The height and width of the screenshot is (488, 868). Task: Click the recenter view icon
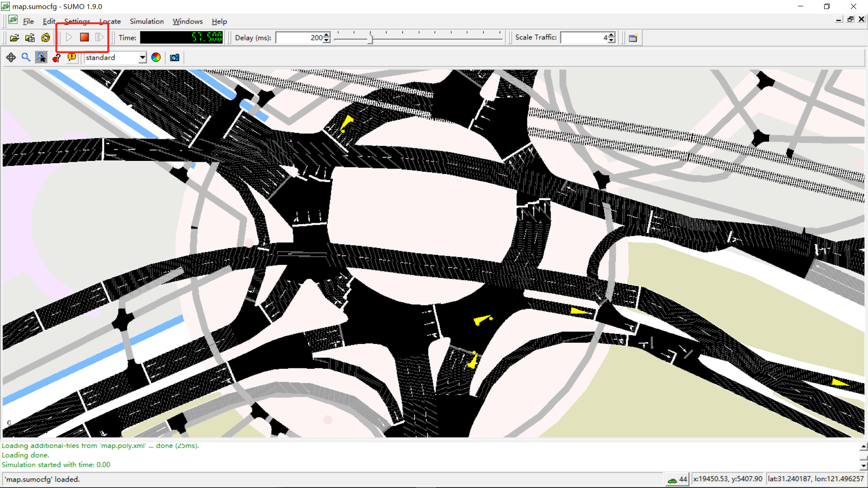pos(11,57)
